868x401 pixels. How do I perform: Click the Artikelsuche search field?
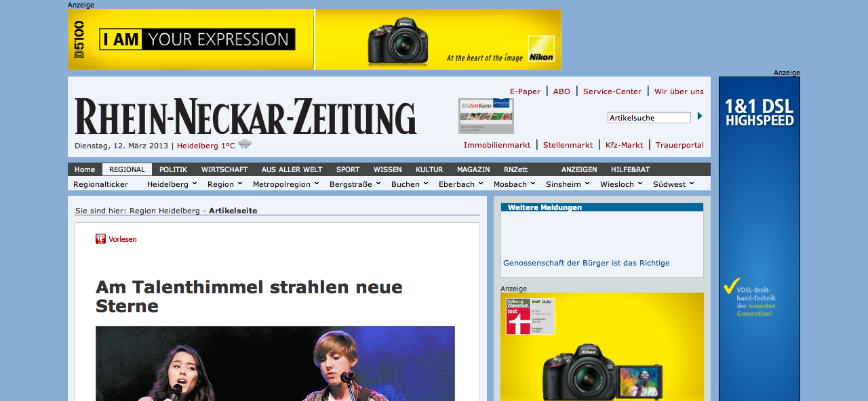coord(648,118)
